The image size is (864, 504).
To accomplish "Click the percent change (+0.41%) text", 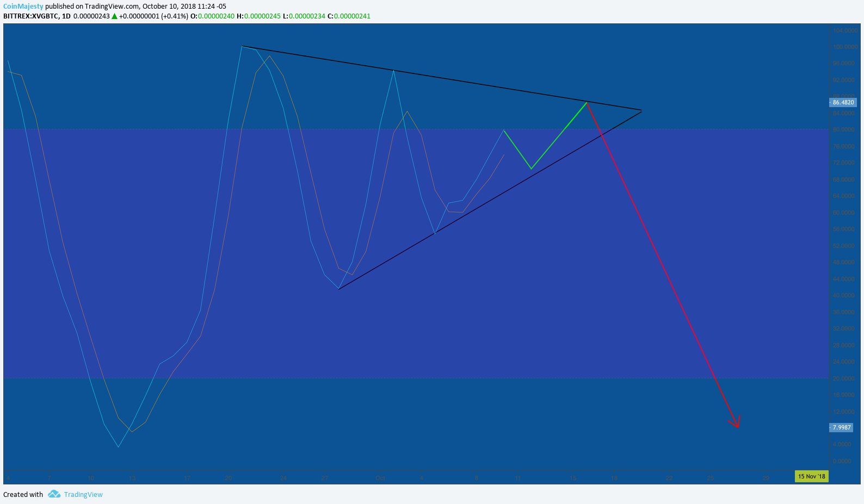I will 175,16.
